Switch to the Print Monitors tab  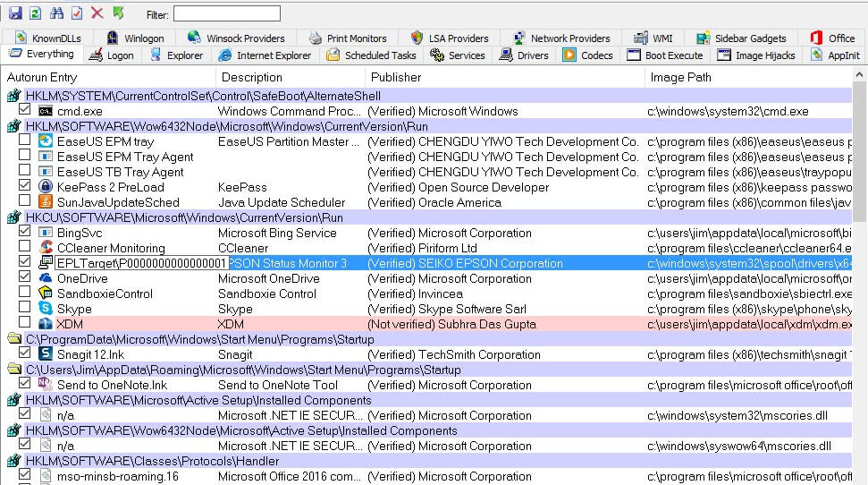[x=349, y=38]
